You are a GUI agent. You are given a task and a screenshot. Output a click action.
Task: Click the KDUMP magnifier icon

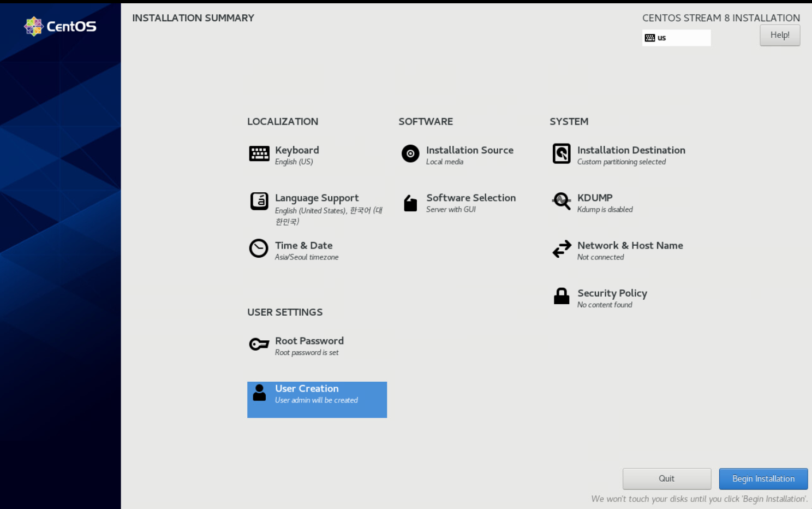(x=562, y=201)
